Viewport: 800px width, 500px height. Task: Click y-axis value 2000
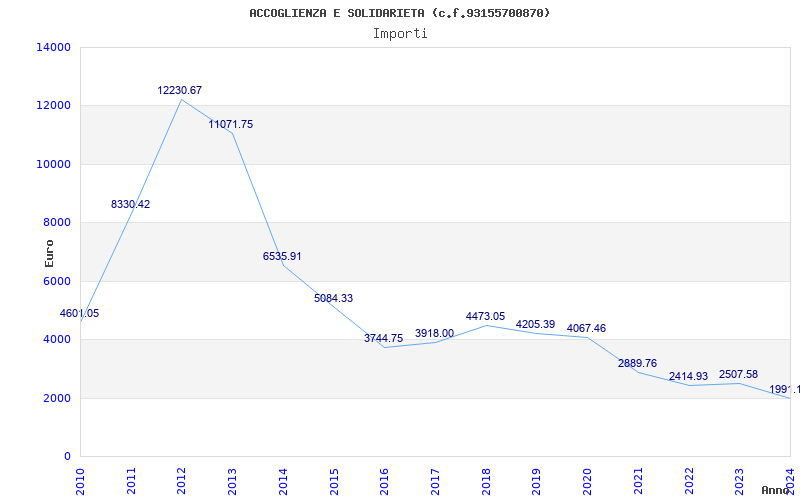[x=57, y=398]
